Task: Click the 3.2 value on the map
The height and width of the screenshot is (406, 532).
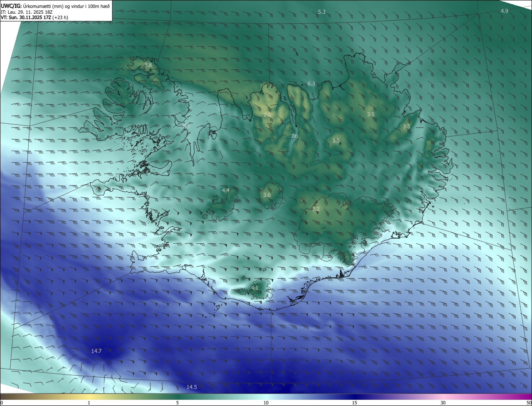Action: coord(316,209)
